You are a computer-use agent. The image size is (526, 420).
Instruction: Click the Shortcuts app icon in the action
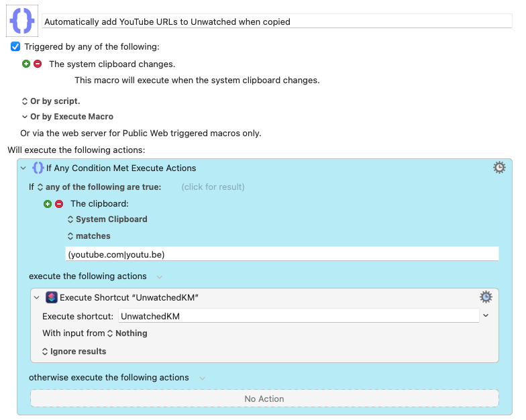[51, 297]
